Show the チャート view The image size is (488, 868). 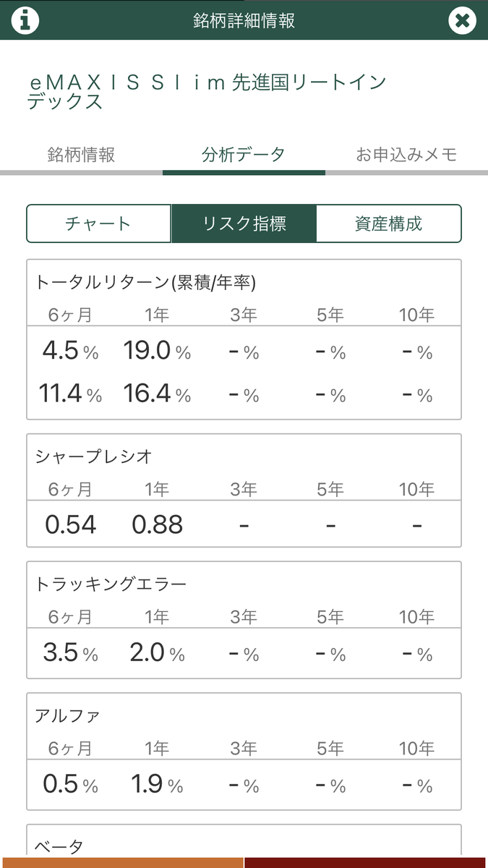99,224
